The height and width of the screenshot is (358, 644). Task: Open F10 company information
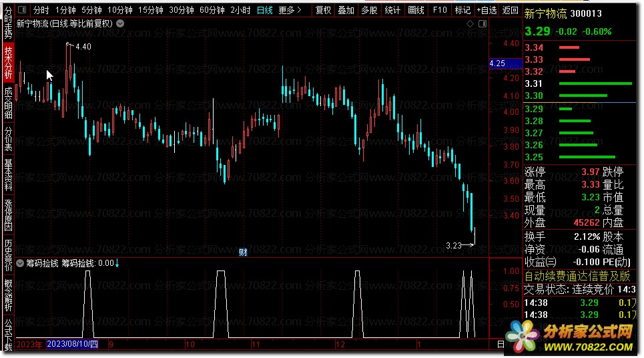[440, 10]
